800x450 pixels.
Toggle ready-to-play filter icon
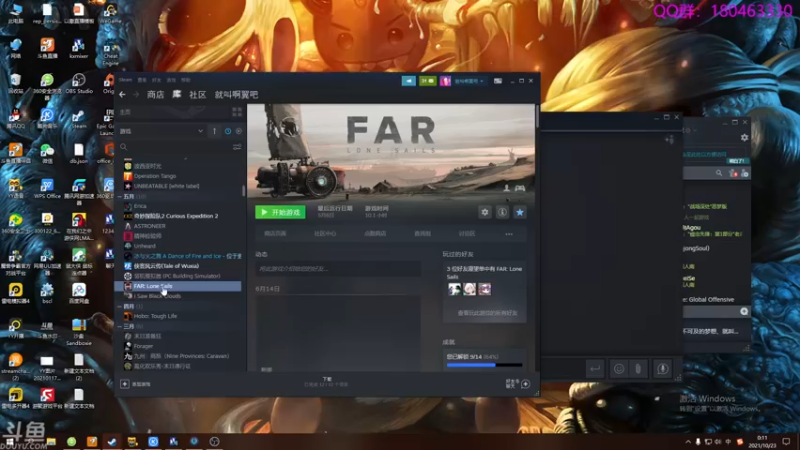[x=238, y=131]
